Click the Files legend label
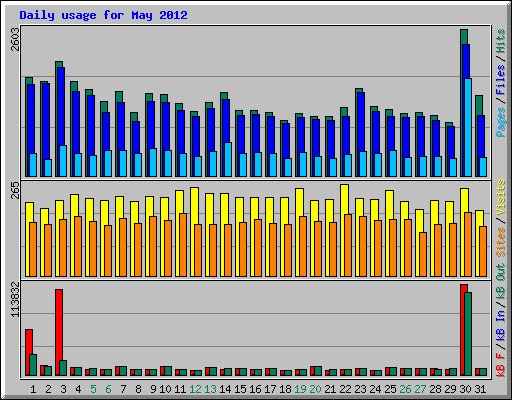This screenshot has width=512, height=400. click(501, 80)
